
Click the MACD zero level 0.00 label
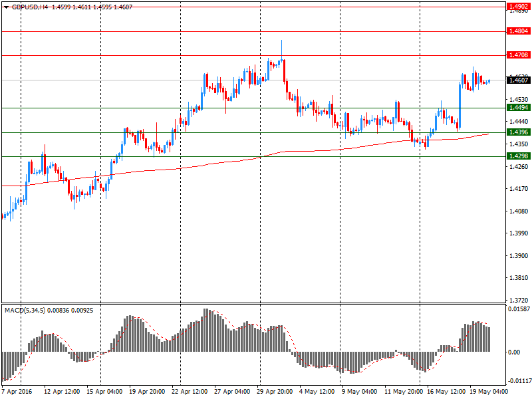point(514,352)
